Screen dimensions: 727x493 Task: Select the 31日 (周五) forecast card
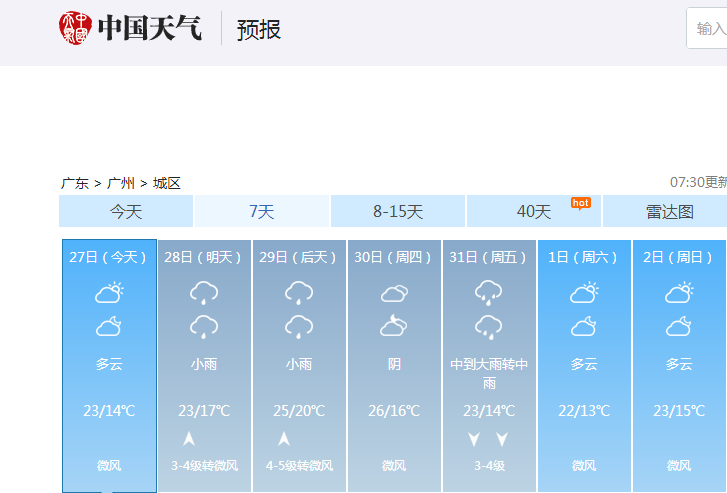(488, 365)
